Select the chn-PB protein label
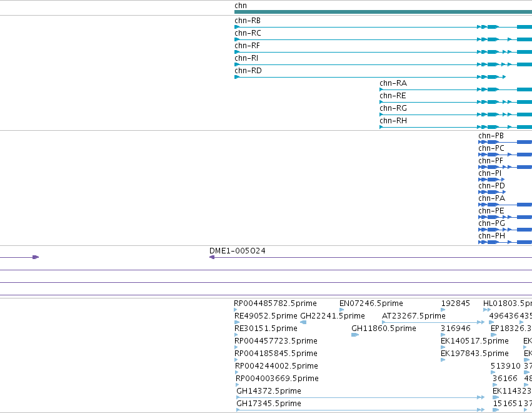 pyautogui.click(x=491, y=136)
